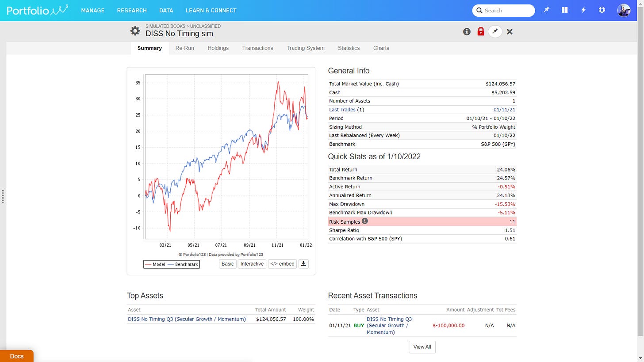Switch to the Statistics tab
Image resolution: width=644 pixels, height=362 pixels.
349,48
